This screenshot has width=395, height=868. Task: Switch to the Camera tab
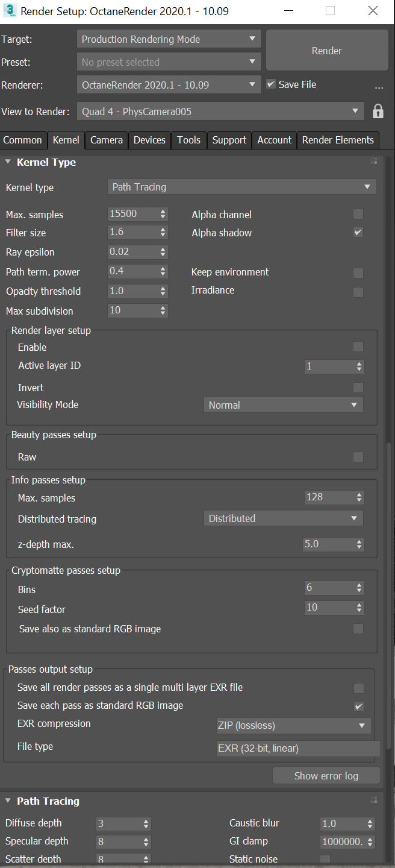(x=107, y=140)
